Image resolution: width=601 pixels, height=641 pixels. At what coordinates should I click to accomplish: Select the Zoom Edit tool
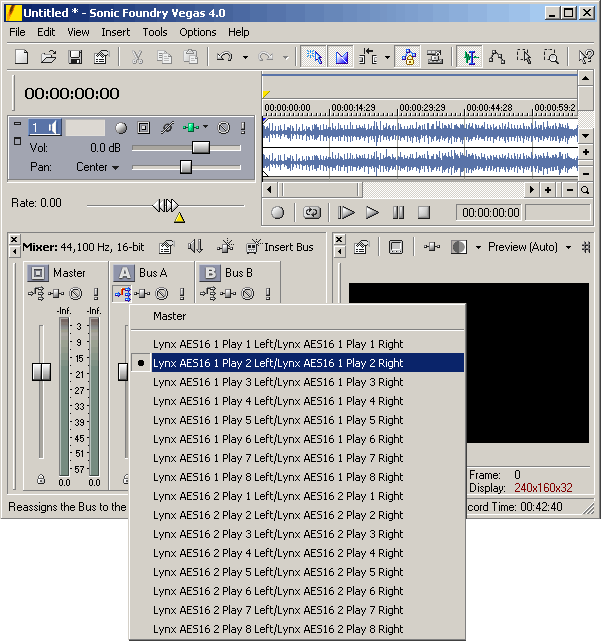tap(551, 56)
